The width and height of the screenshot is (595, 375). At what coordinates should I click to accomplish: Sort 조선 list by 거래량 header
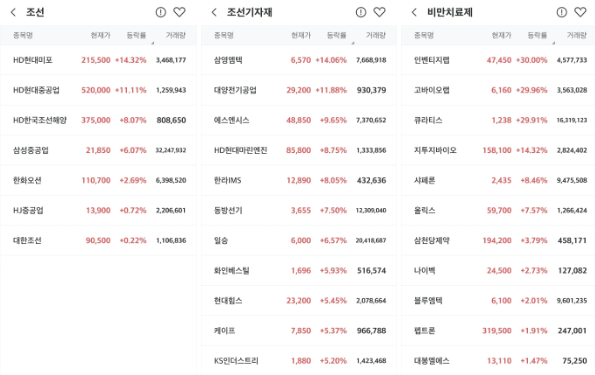tap(176, 35)
